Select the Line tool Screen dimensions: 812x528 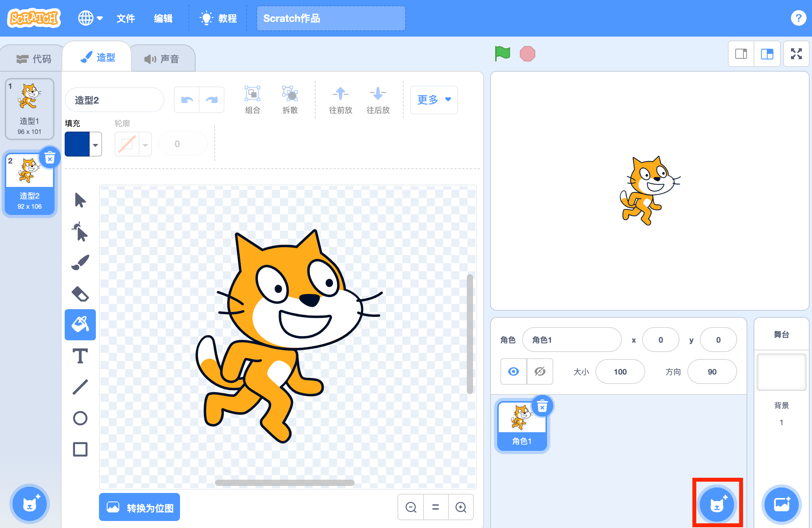80,387
